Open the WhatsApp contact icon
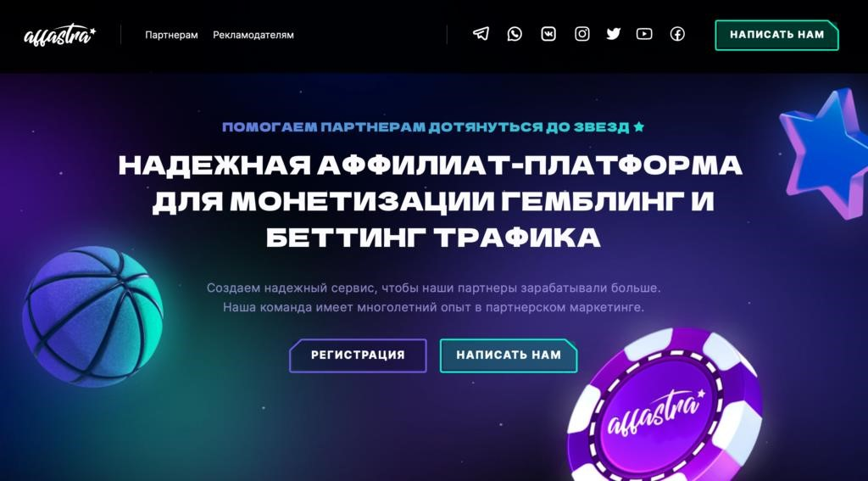 coord(515,34)
